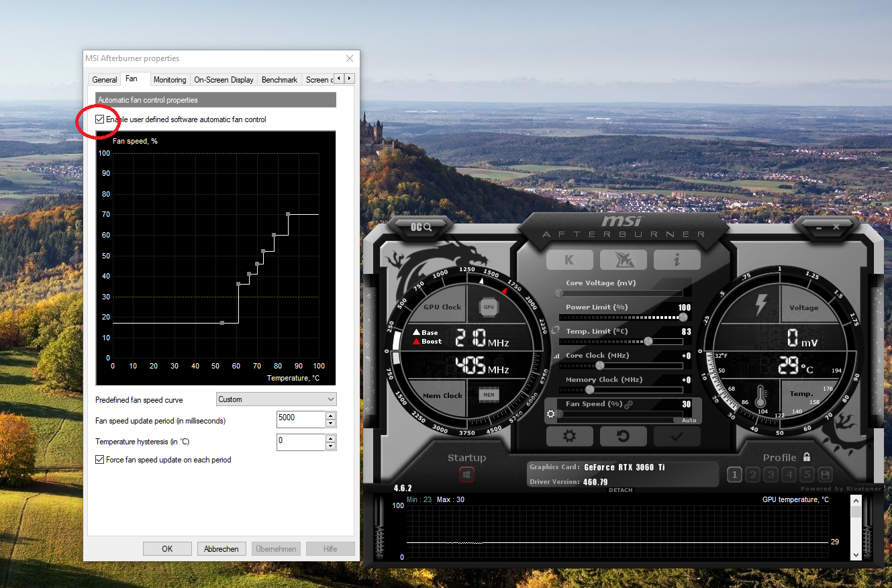Minimize the Afterburner skin window
The height and width of the screenshot is (588, 892).
[818, 228]
